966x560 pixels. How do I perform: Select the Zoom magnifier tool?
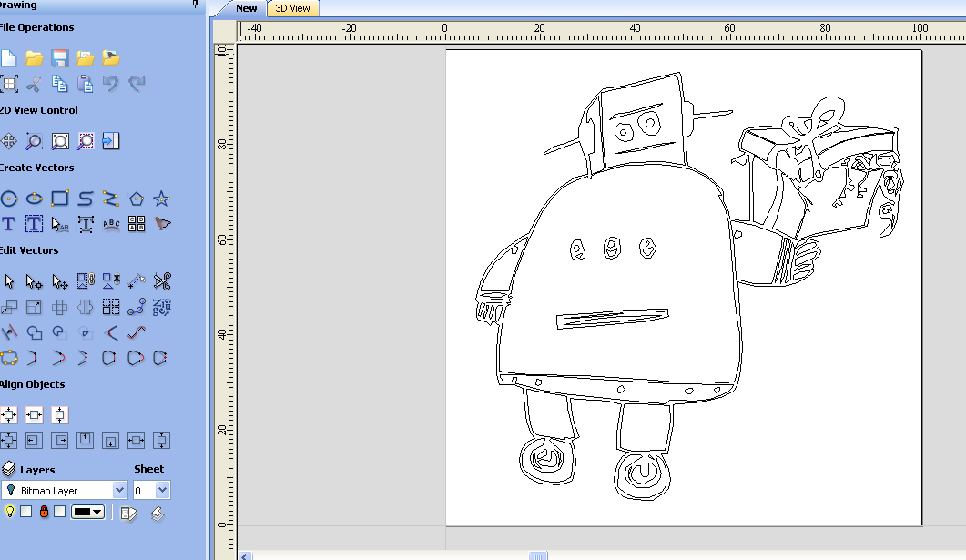[34, 141]
